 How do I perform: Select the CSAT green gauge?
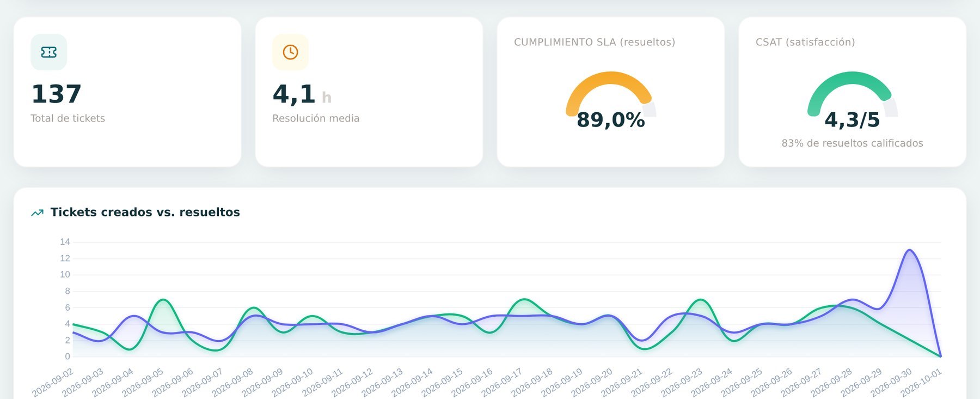[852, 94]
